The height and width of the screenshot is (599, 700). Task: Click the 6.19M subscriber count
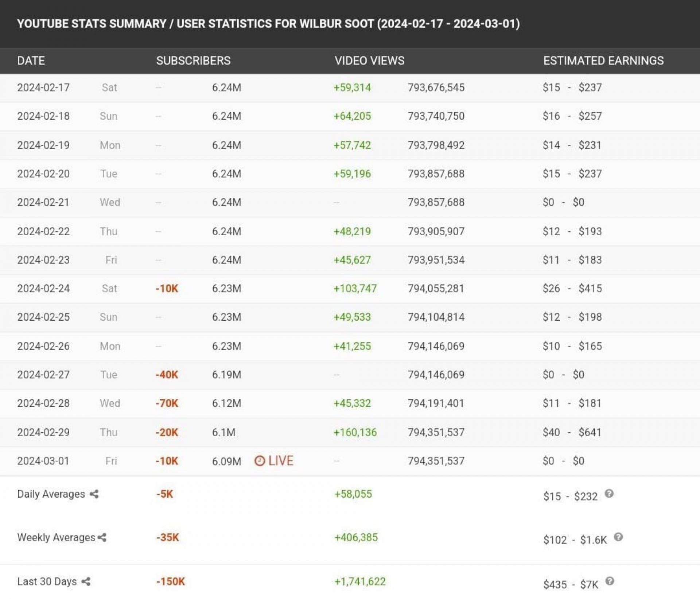pyautogui.click(x=227, y=375)
